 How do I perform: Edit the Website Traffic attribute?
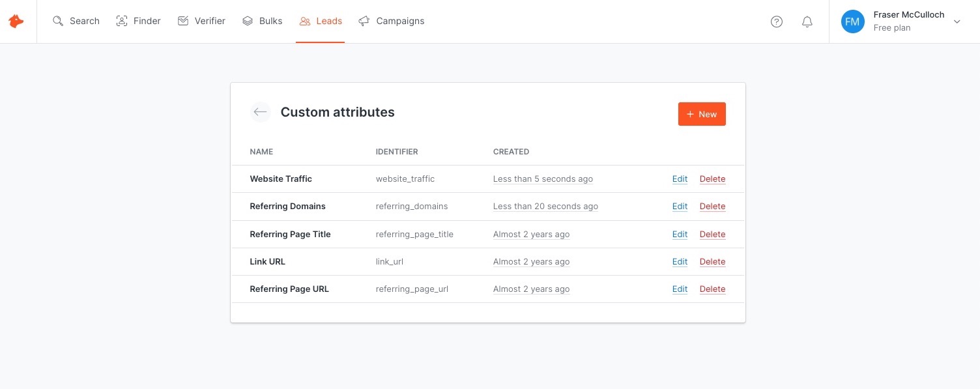(680, 179)
